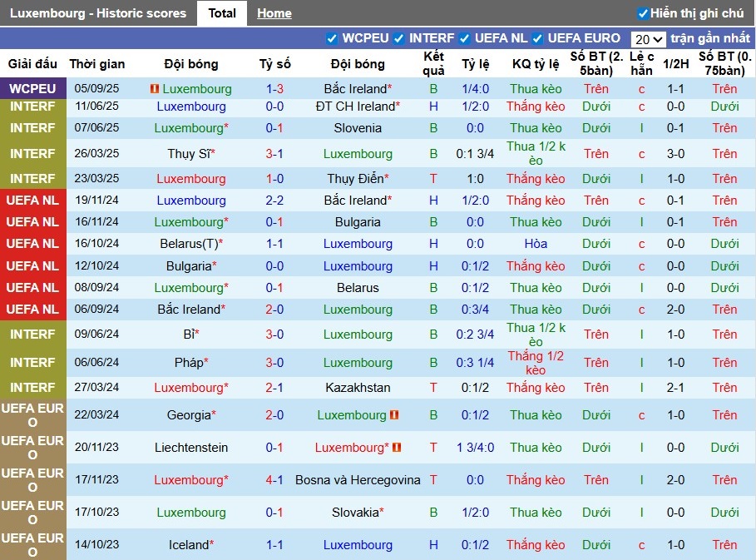This screenshot has width=756, height=560.
Task: Click the 3-0 score of the Pháp match
Action: point(274,363)
